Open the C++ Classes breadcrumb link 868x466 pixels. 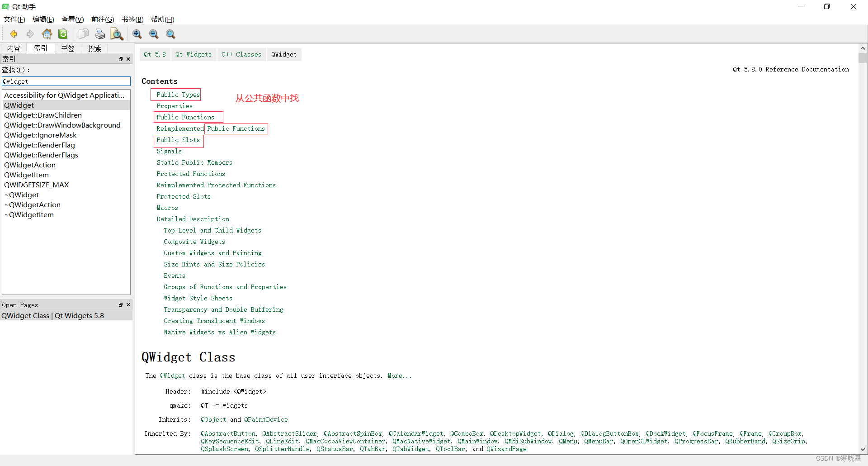(x=241, y=54)
